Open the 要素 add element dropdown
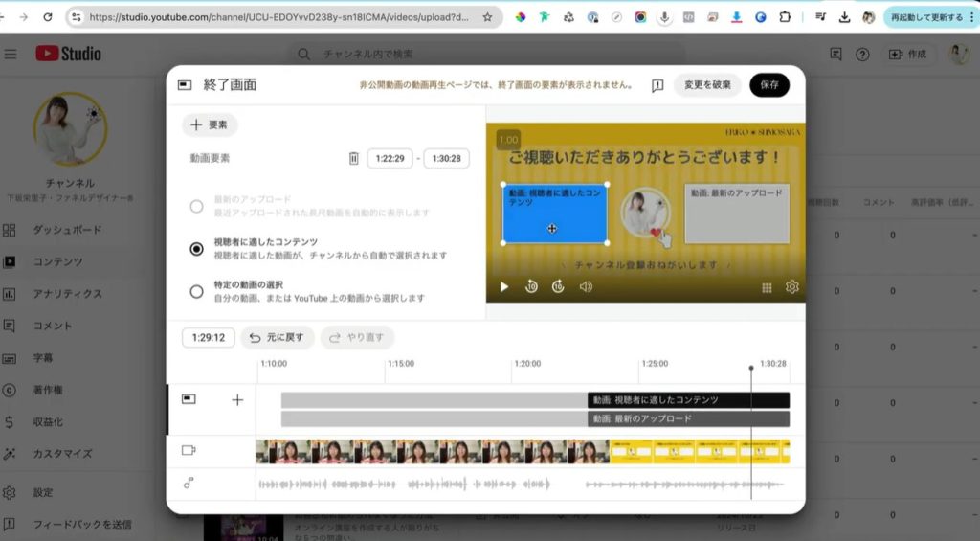This screenshot has height=541, width=980. (x=210, y=124)
